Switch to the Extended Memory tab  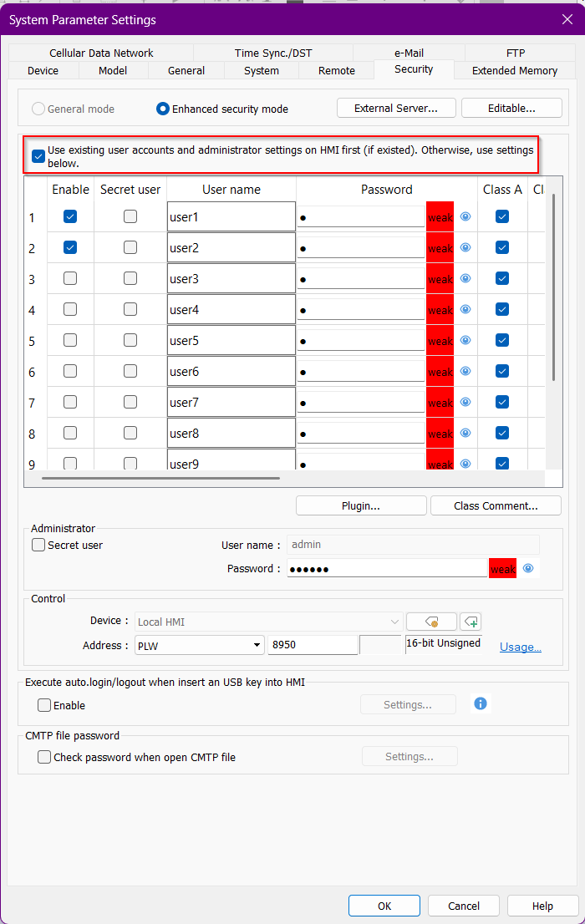(514, 71)
